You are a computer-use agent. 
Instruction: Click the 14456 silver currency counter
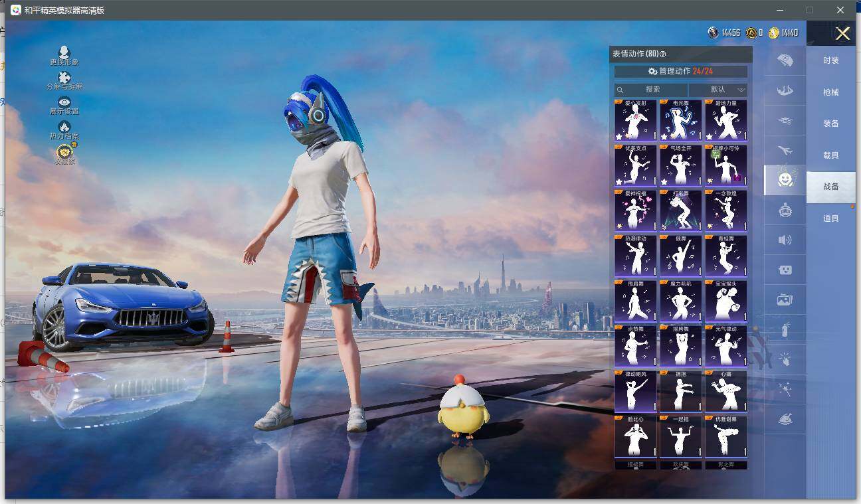click(x=724, y=33)
